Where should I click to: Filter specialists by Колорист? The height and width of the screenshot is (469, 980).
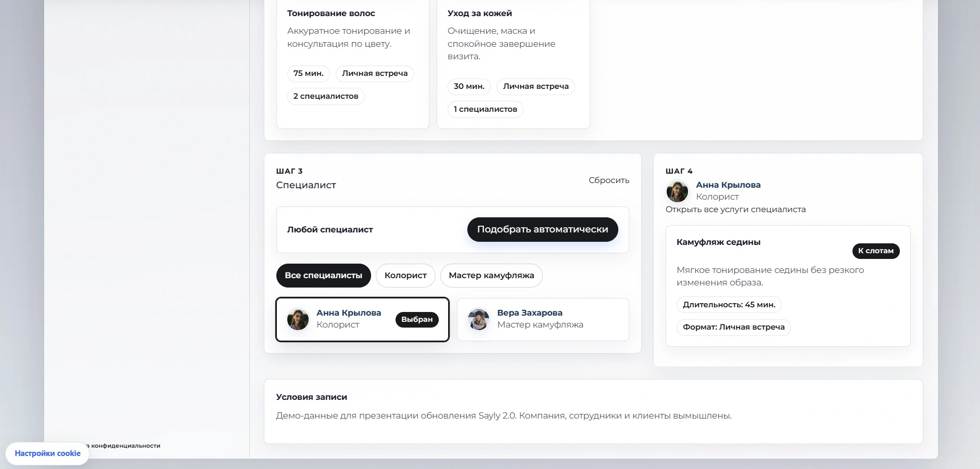pos(405,276)
